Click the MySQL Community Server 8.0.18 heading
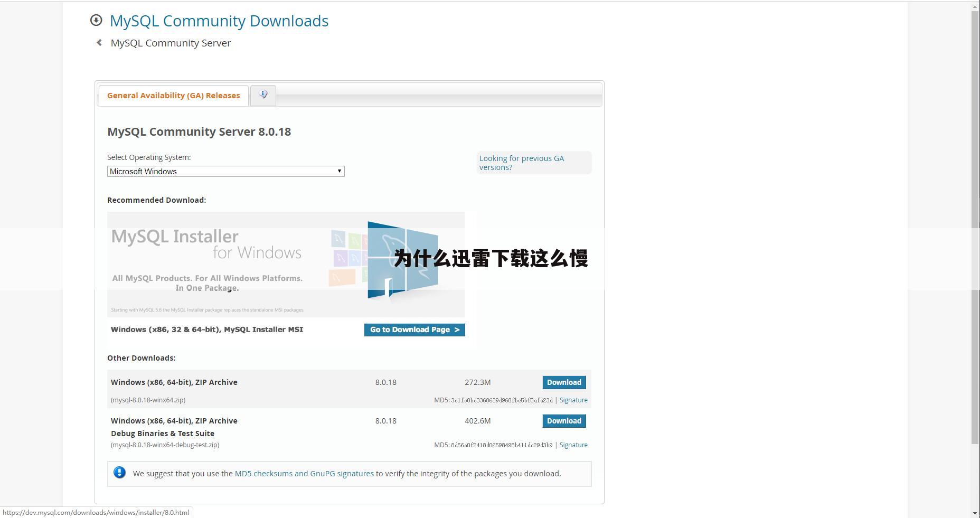Image resolution: width=980 pixels, height=518 pixels. coord(199,131)
